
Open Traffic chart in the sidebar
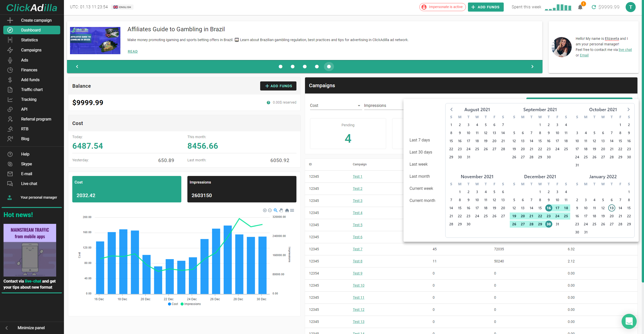click(x=32, y=89)
